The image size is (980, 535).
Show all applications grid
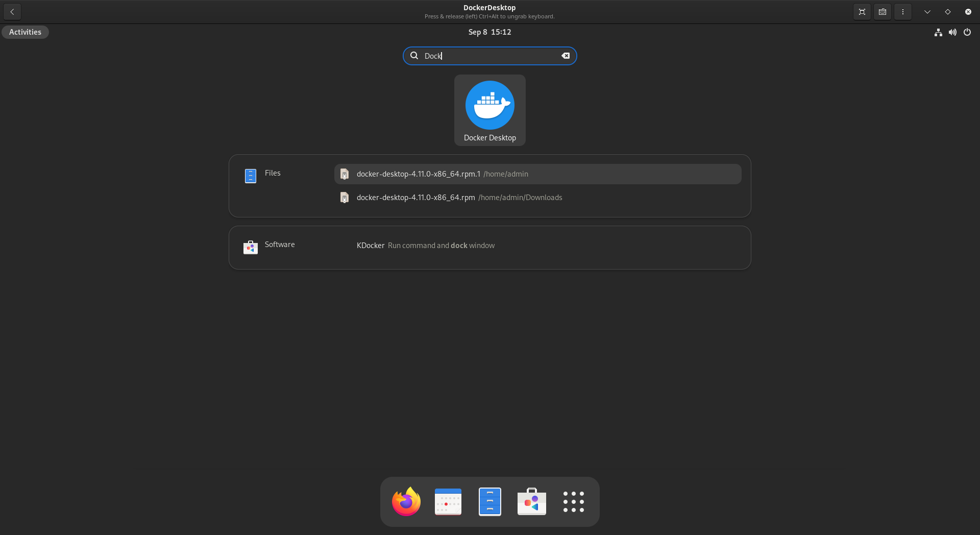pyautogui.click(x=573, y=502)
